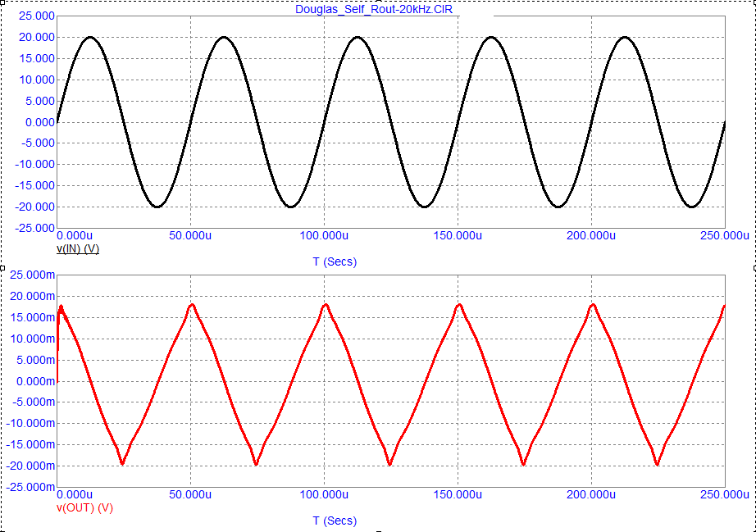756x532 pixels.
Task: Click the 20.000m value on the v(OUT) axis
Action: (32, 297)
